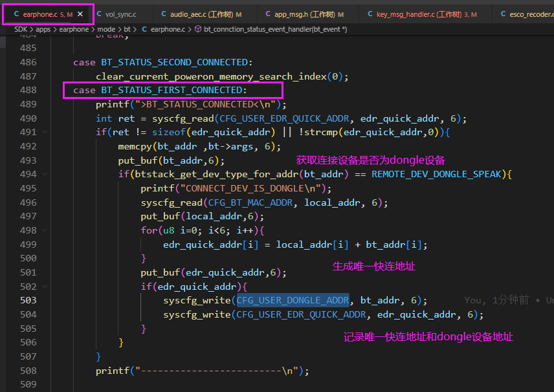The image size is (554, 392).
Task: Click line number 508 in gutter
Action: (x=28, y=371)
